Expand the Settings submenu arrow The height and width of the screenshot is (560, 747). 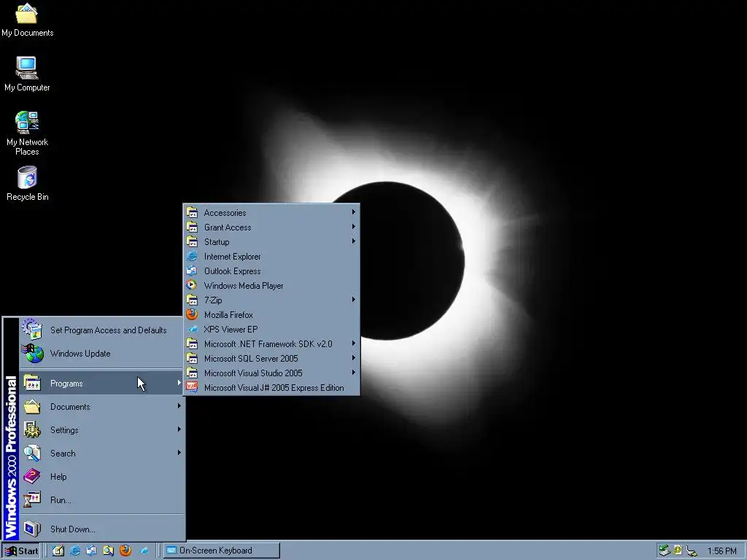[x=179, y=429]
